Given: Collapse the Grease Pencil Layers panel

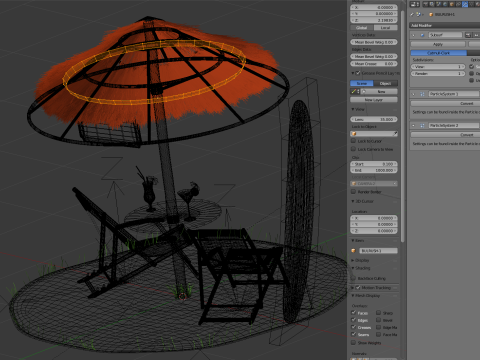Looking at the screenshot, I should 353,73.
